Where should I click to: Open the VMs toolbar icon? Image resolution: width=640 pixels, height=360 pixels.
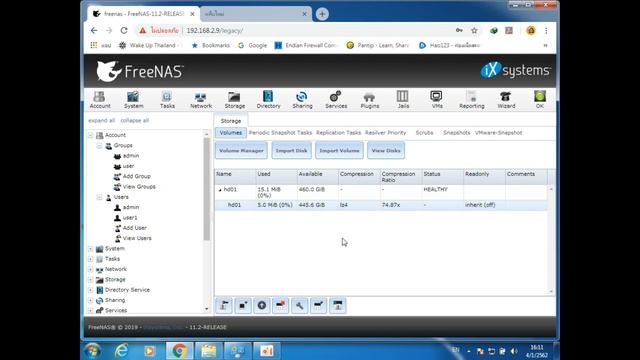[x=436, y=100]
